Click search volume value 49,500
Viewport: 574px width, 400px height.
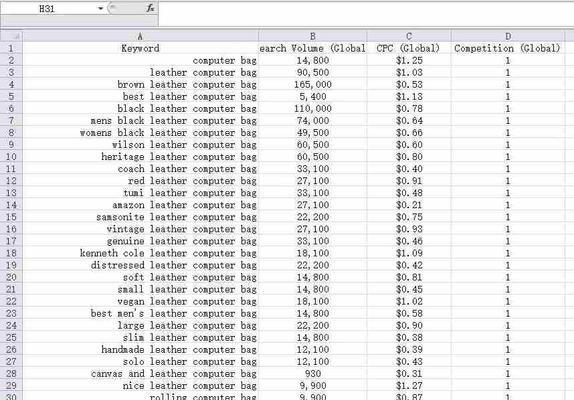(312, 132)
